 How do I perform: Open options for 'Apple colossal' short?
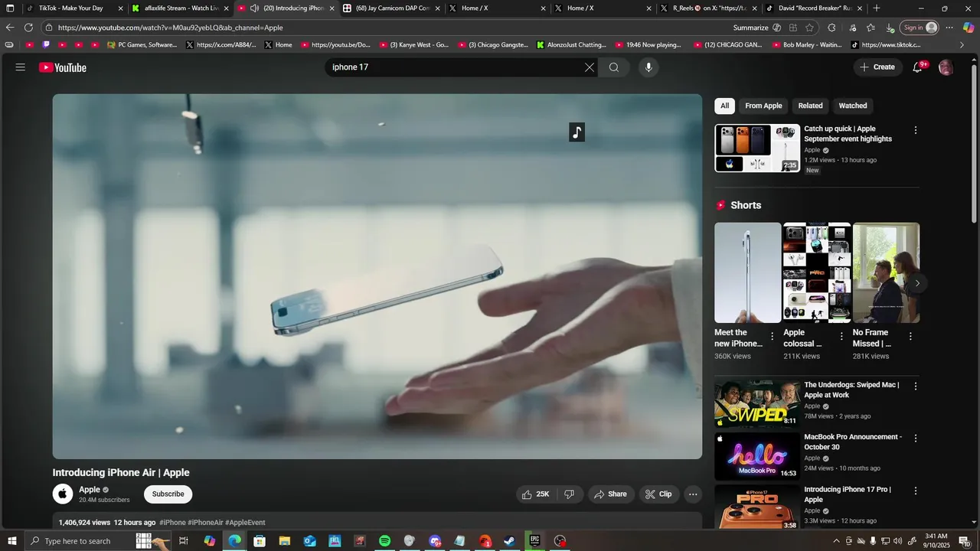841,336
